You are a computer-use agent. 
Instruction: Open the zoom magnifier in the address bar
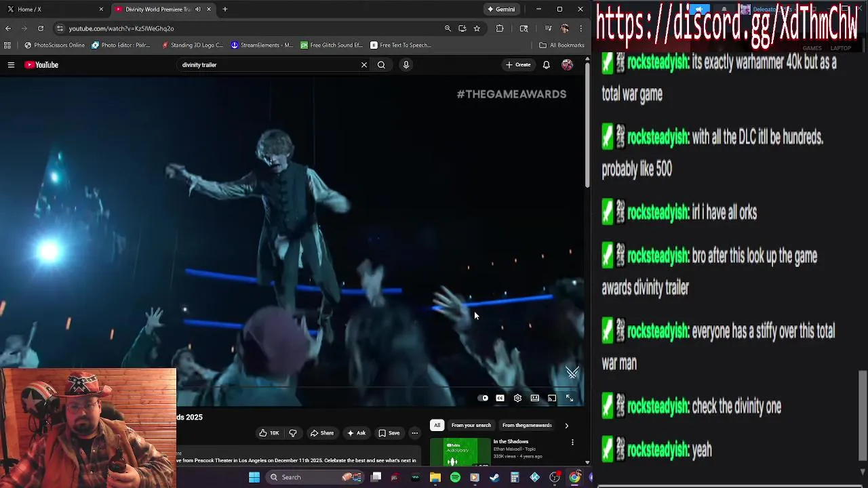click(448, 28)
